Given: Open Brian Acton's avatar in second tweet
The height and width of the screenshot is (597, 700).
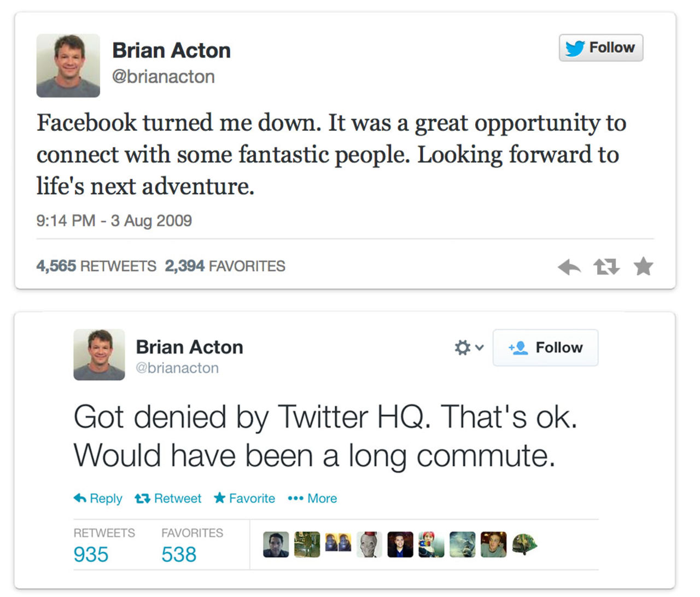Looking at the screenshot, I should pyautogui.click(x=99, y=355).
